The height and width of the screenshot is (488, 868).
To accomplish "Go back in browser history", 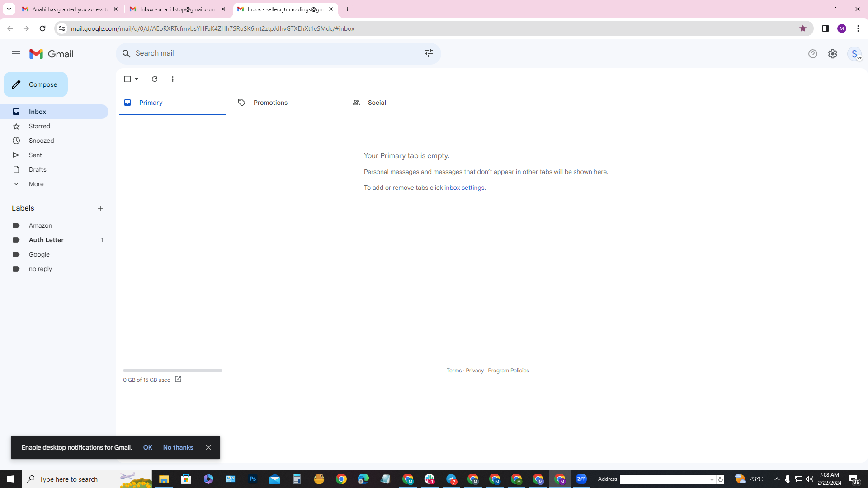I will 10,28.
